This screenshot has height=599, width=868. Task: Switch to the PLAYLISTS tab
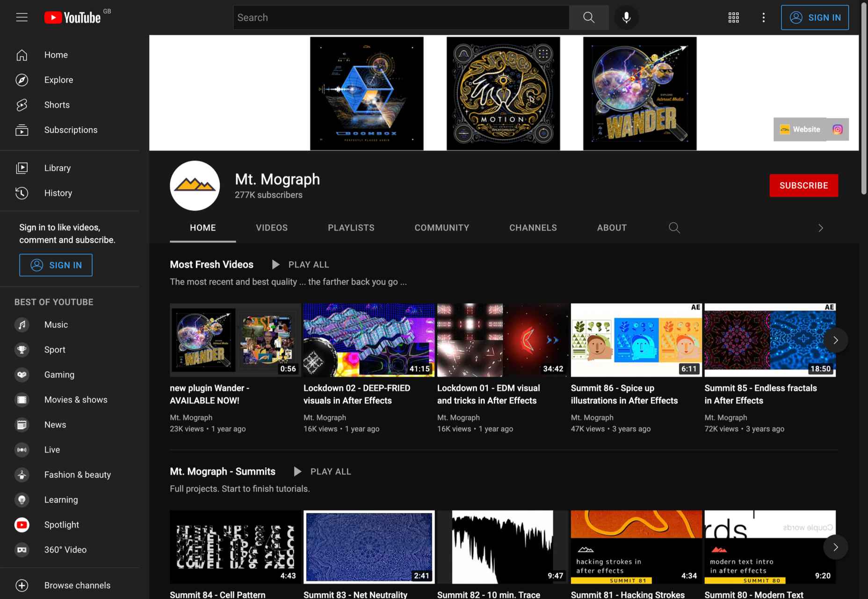tap(351, 228)
